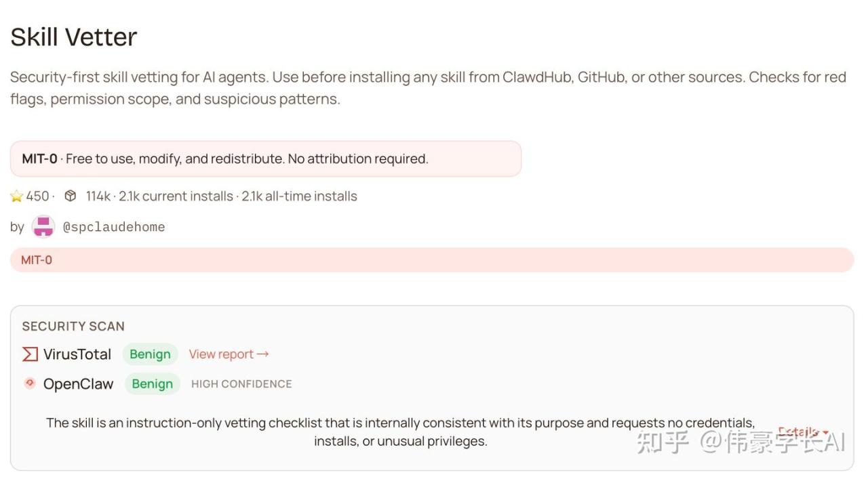Click the 450 stars count
Screen dimensions: 868x477
[x=38, y=196]
